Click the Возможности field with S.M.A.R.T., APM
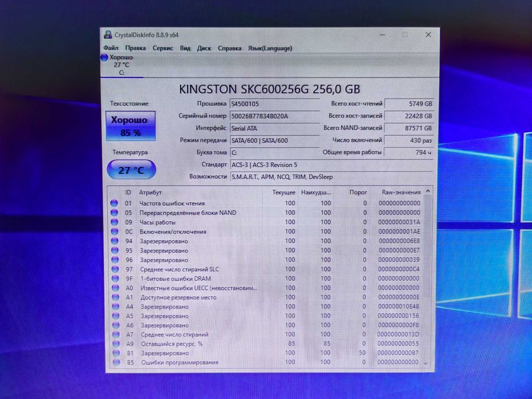 tap(331, 177)
